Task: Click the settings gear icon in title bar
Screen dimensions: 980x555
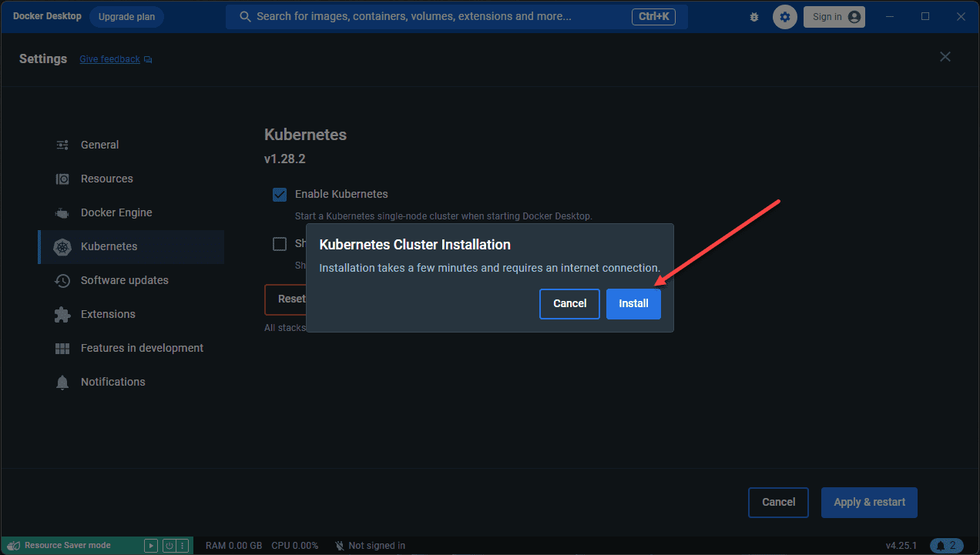Action: (x=785, y=17)
